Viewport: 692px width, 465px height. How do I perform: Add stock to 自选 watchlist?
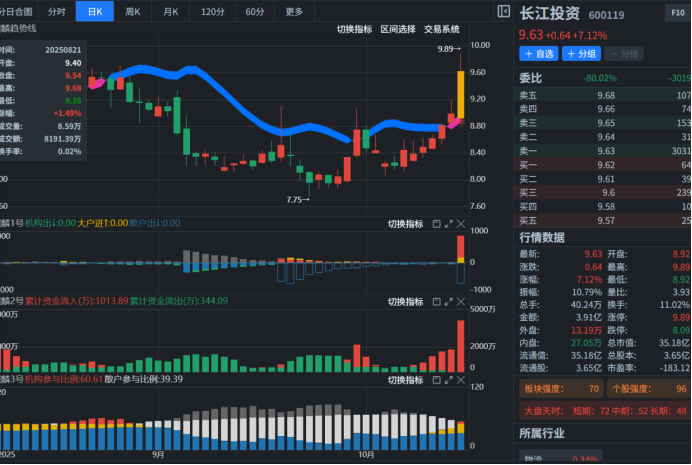point(538,54)
